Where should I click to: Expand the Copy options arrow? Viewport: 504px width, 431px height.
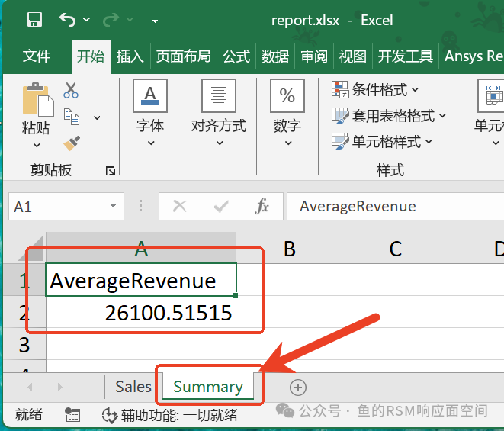pos(97,117)
